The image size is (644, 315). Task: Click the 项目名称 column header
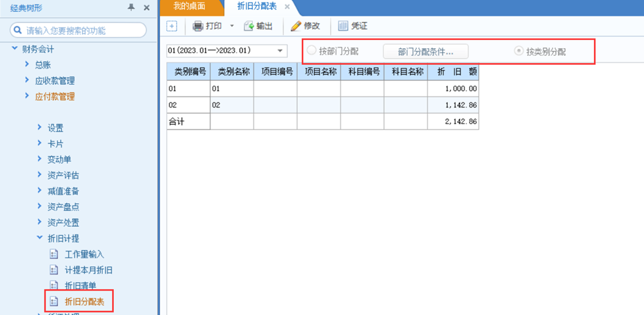pos(319,72)
